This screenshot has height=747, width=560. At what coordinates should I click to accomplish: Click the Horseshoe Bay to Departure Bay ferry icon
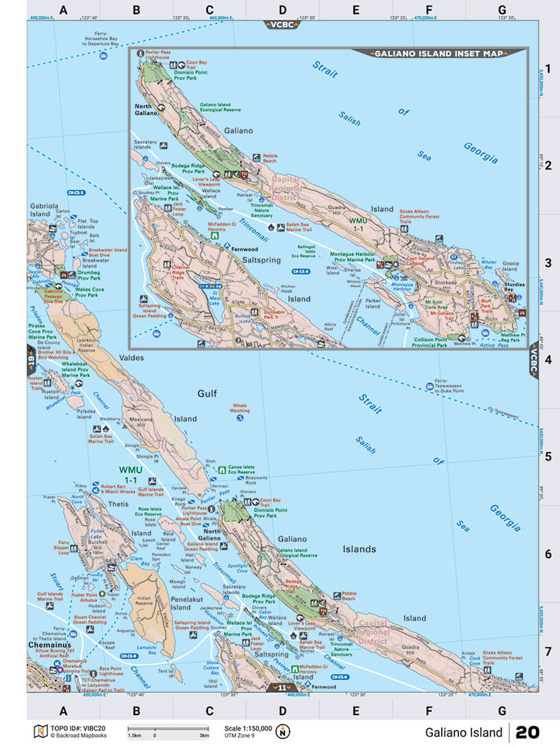point(104,54)
